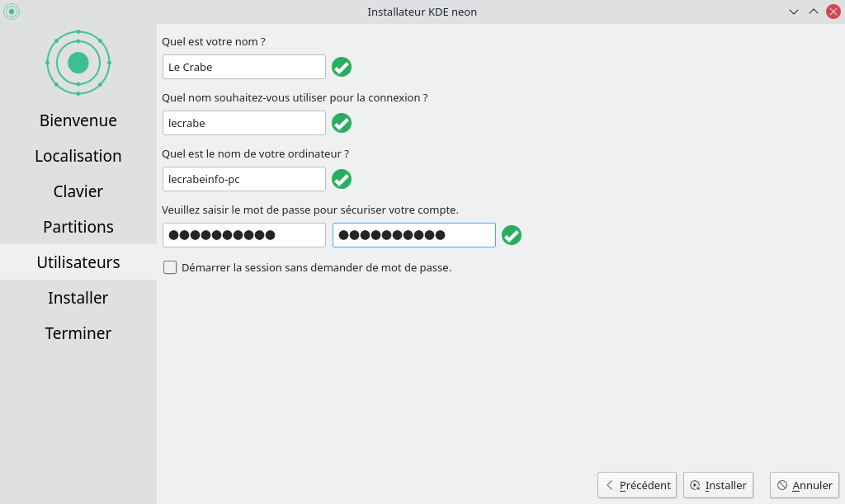This screenshot has height=504, width=845.
Task: Open the Localisation step in sidebar
Action: 78,156
